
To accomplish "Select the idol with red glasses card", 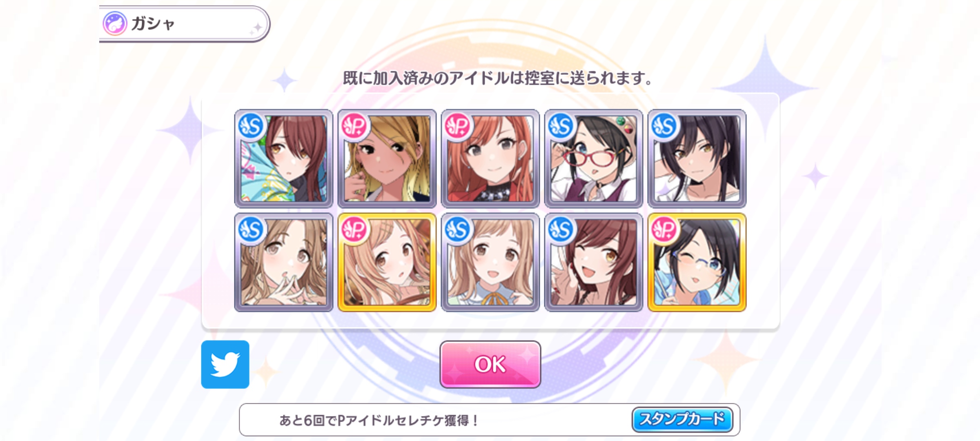I will coord(594,158).
